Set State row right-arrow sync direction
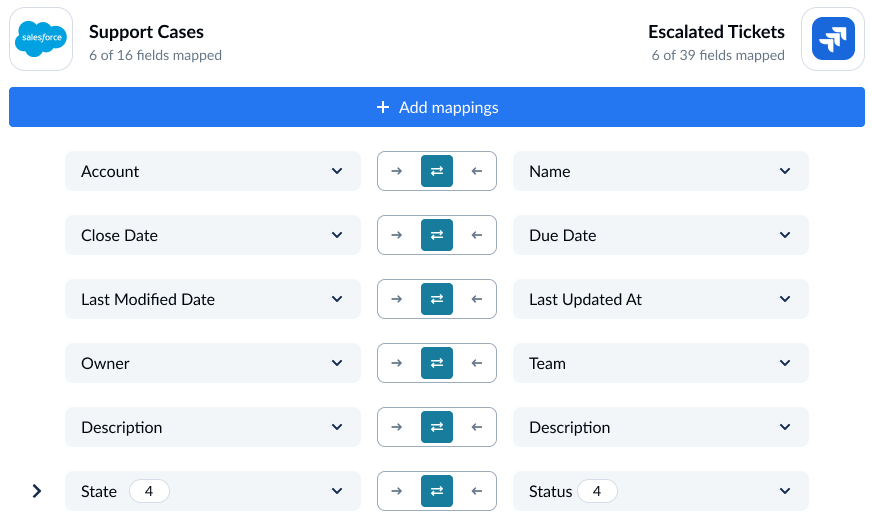Image resolution: width=872 pixels, height=522 pixels. click(x=397, y=491)
